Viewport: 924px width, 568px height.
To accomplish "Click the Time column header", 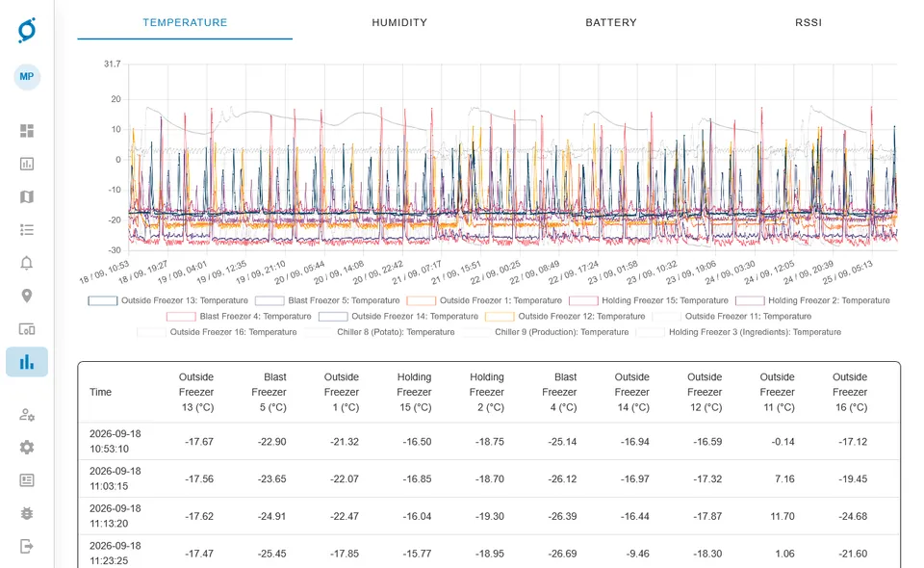I will [x=100, y=393].
